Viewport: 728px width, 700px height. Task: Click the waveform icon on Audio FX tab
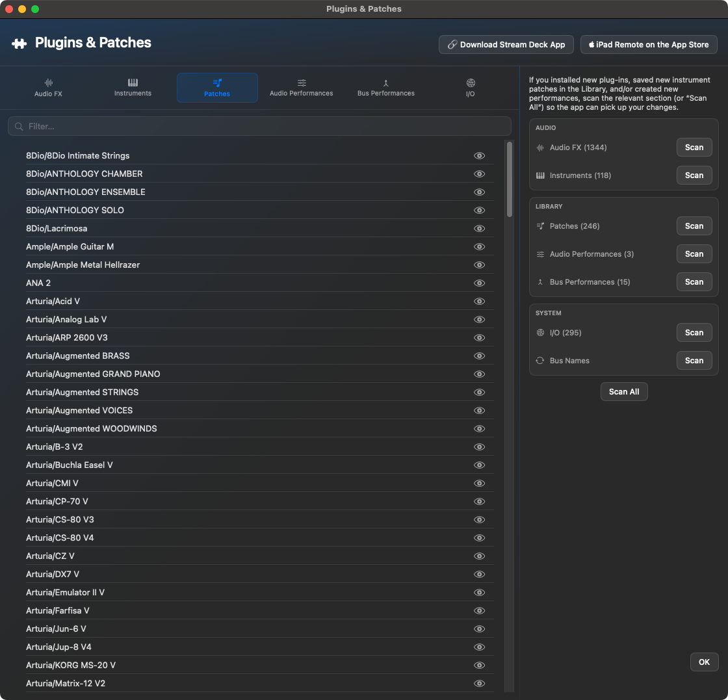click(x=48, y=83)
